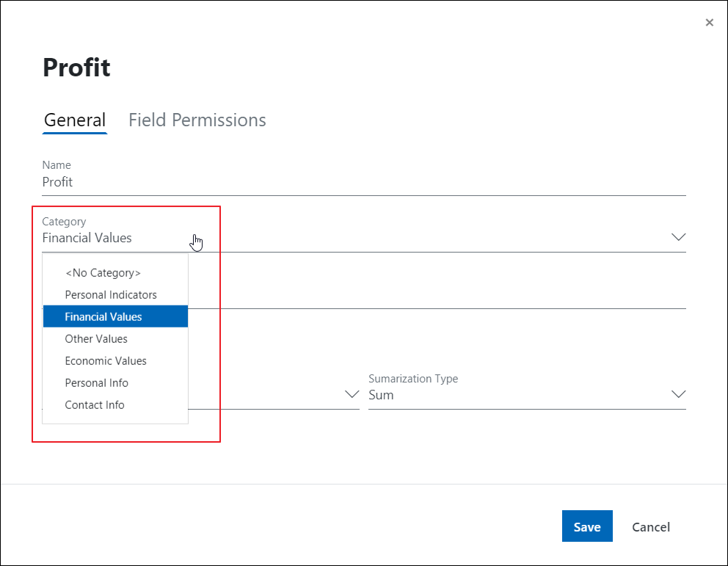Click the chevron left of Sumarization Type
The image size is (728, 566).
(352, 394)
